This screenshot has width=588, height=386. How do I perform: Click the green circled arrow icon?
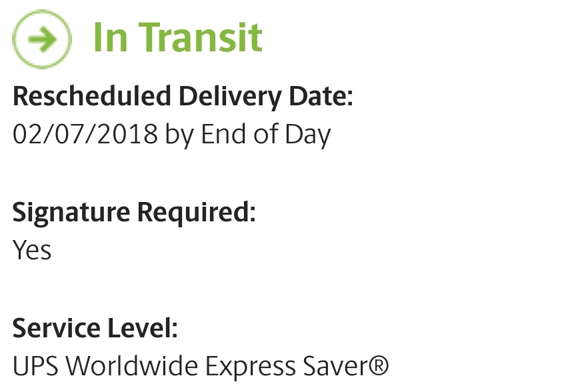pyautogui.click(x=42, y=39)
